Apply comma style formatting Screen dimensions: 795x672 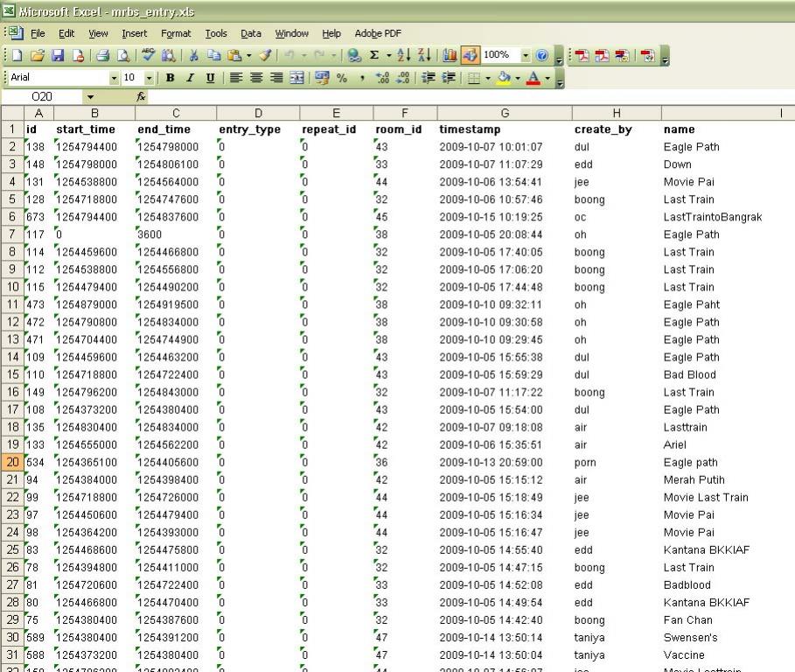pos(362,78)
